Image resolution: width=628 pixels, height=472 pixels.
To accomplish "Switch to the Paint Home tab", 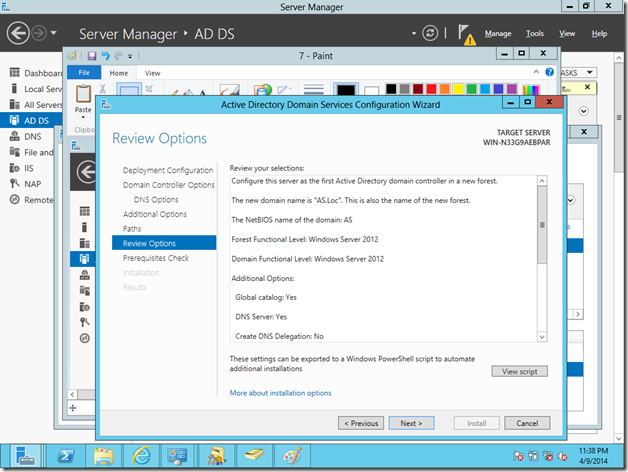I will pos(119,73).
